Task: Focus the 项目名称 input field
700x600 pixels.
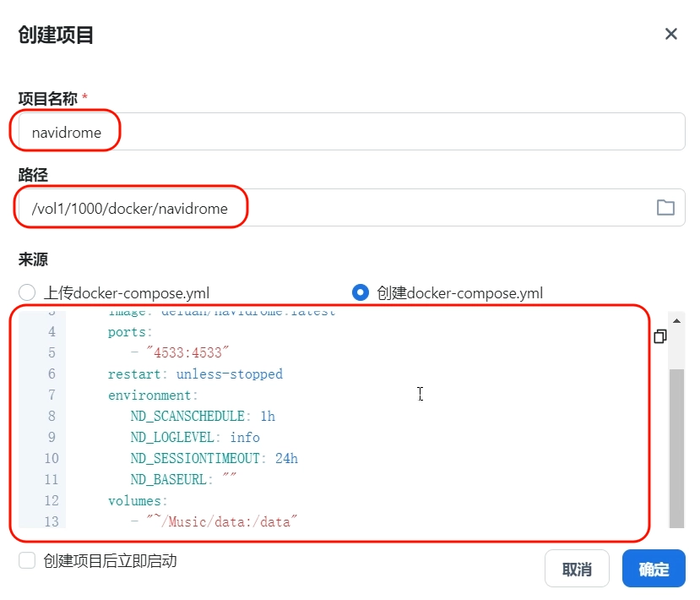Action: point(352,132)
